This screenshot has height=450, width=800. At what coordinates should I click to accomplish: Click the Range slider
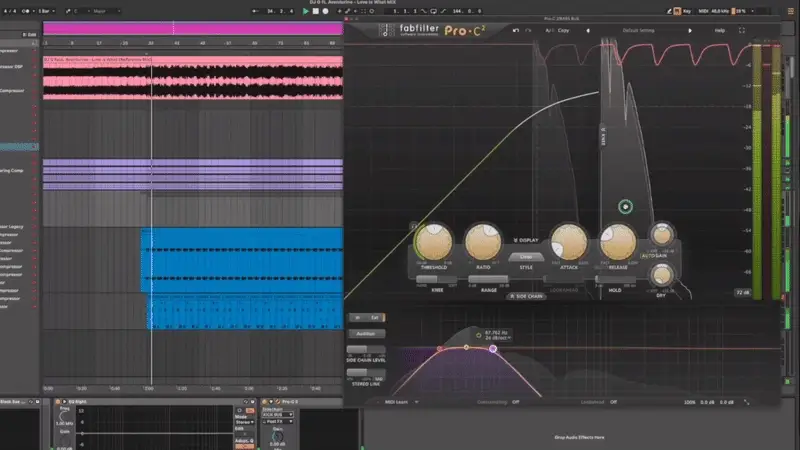[x=488, y=279]
